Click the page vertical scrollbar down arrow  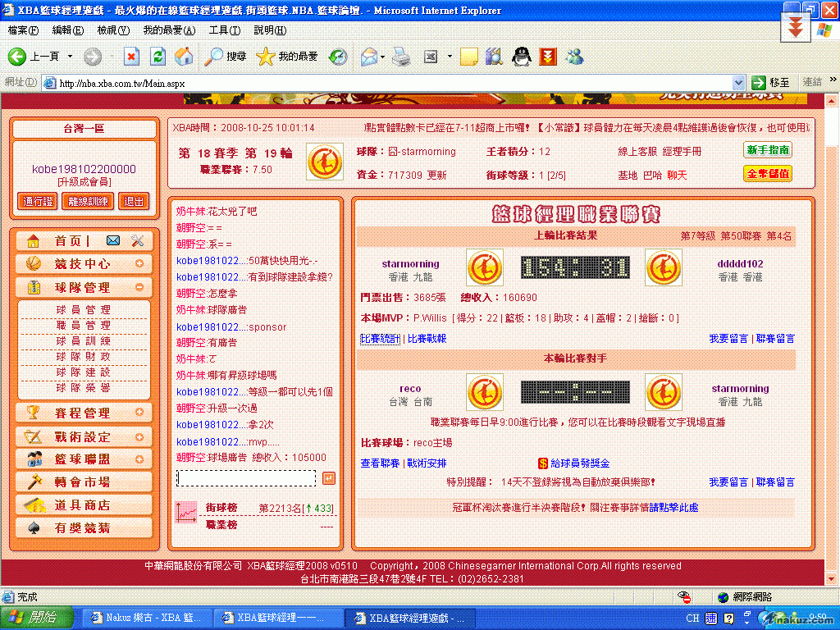831,578
